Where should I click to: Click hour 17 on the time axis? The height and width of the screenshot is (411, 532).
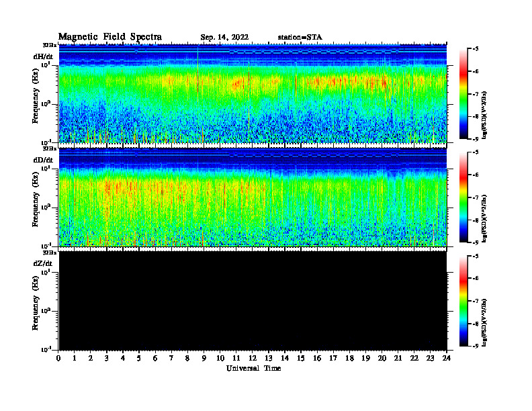[334, 359]
